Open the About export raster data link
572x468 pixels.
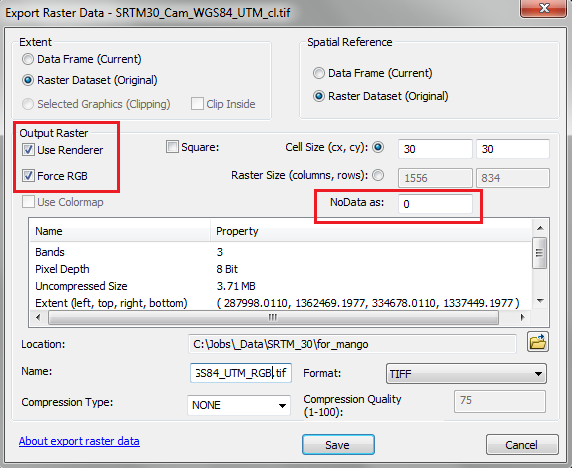79,441
